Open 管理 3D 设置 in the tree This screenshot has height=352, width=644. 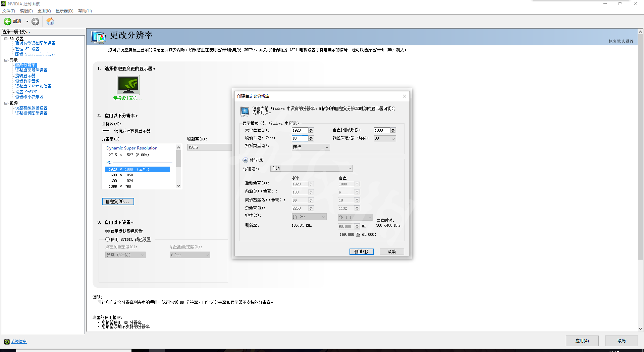(x=27, y=49)
